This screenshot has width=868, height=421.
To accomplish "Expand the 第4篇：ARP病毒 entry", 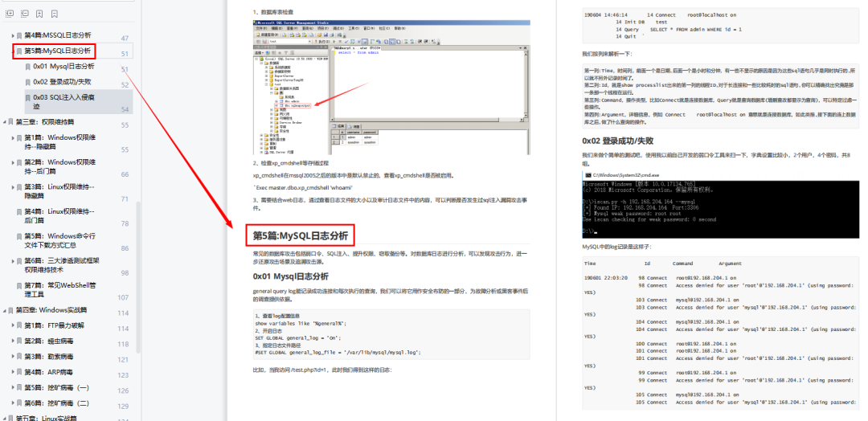I will (x=13, y=372).
